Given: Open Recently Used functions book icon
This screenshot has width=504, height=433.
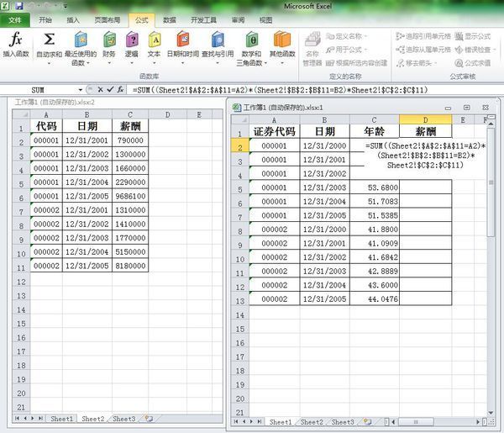Looking at the screenshot, I should click(81, 40).
